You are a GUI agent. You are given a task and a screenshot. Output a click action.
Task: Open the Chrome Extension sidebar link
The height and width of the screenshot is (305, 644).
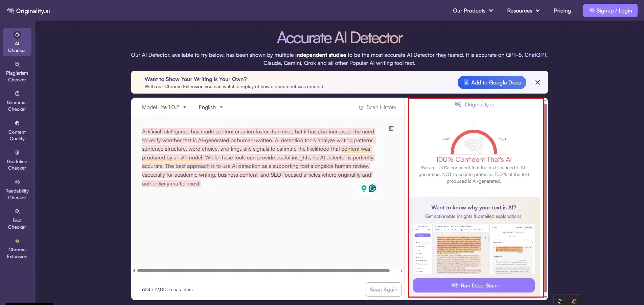click(17, 249)
